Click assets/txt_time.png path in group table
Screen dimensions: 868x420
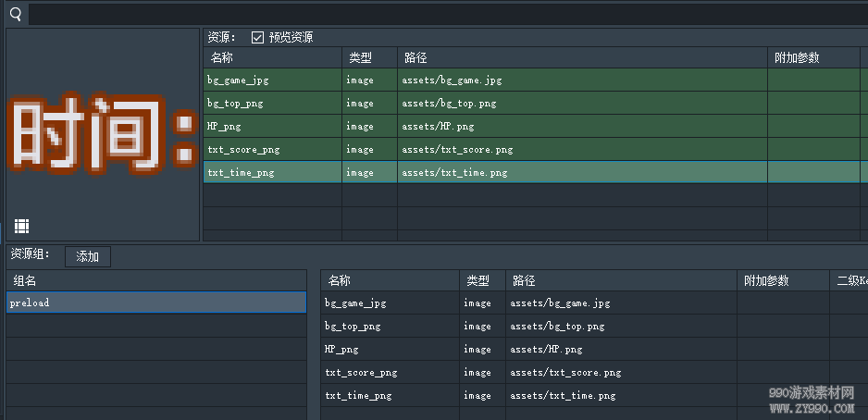point(563,396)
